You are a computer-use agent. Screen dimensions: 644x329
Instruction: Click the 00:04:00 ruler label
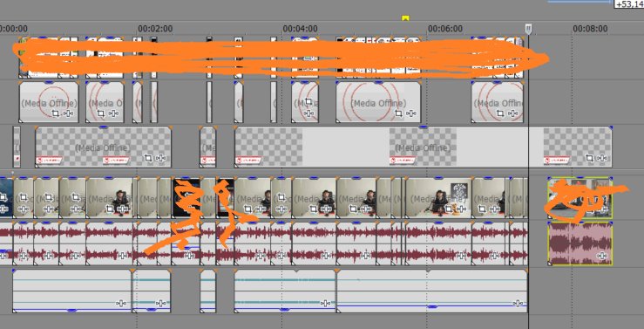pyautogui.click(x=301, y=29)
